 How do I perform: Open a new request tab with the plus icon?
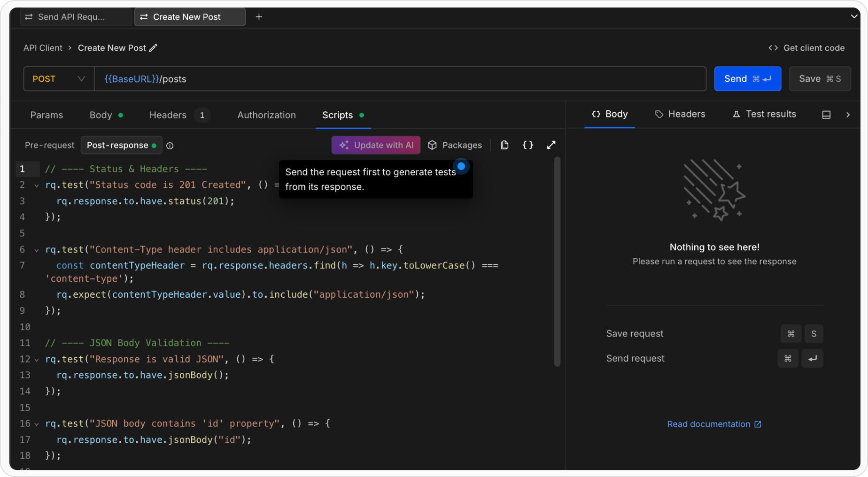pos(258,17)
